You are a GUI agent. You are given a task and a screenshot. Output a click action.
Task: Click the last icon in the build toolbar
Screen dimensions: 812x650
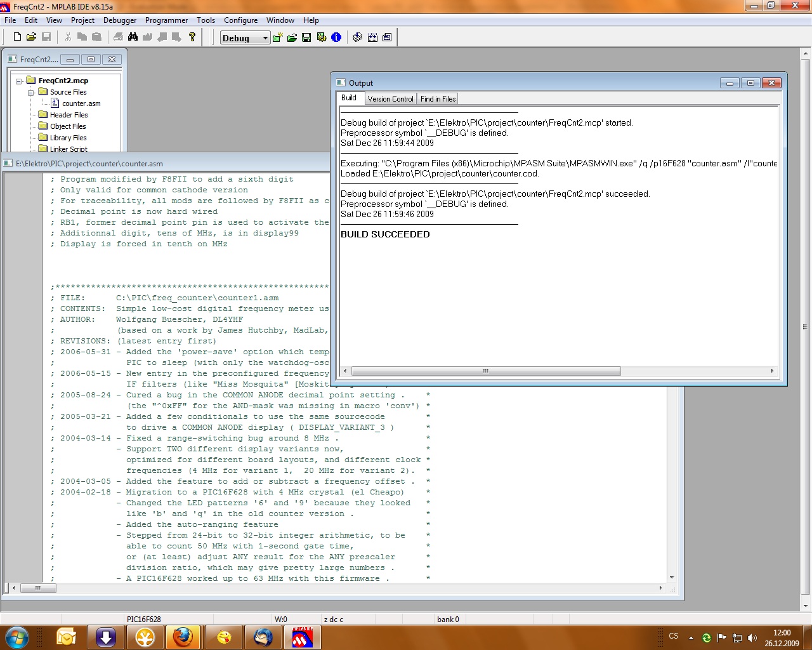coord(387,37)
